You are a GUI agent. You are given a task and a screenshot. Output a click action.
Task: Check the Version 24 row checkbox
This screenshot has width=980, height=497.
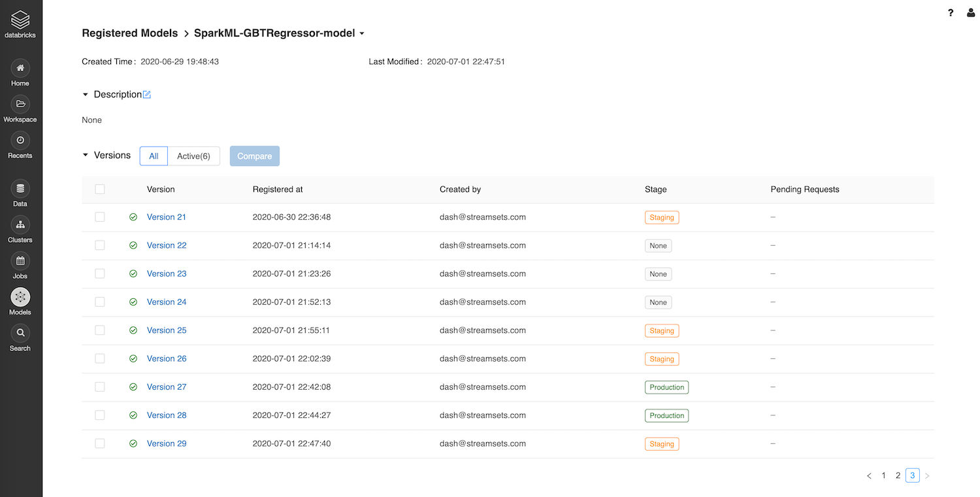pyautogui.click(x=100, y=302)
